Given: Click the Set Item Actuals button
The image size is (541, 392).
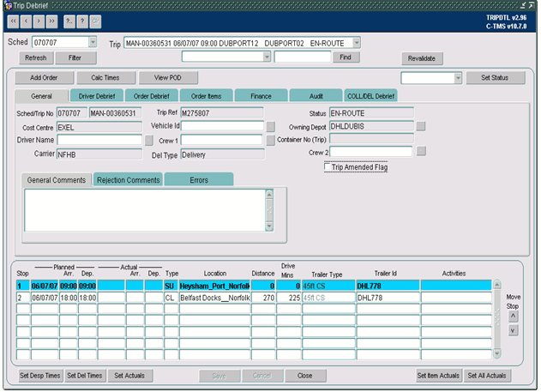Looking at the screenshot, I should 438,376.
